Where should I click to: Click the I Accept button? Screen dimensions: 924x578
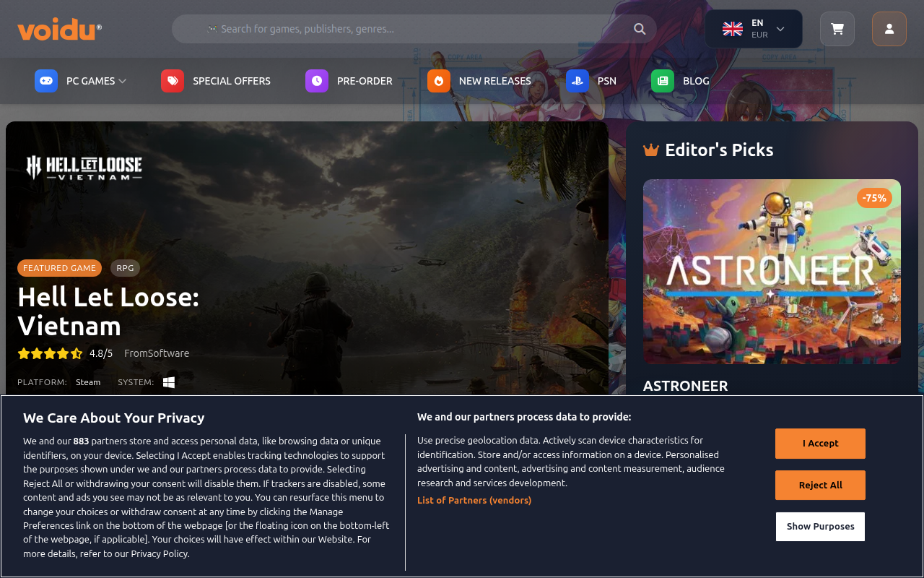pos(820,444)
